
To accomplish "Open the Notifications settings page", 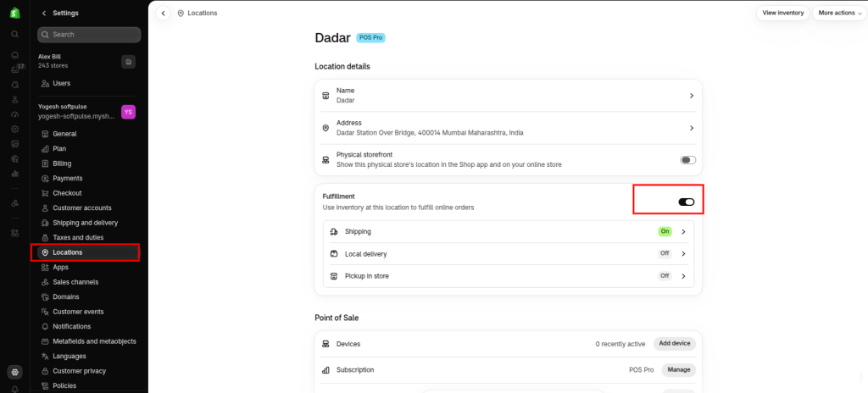I will (x=88, y=327).
